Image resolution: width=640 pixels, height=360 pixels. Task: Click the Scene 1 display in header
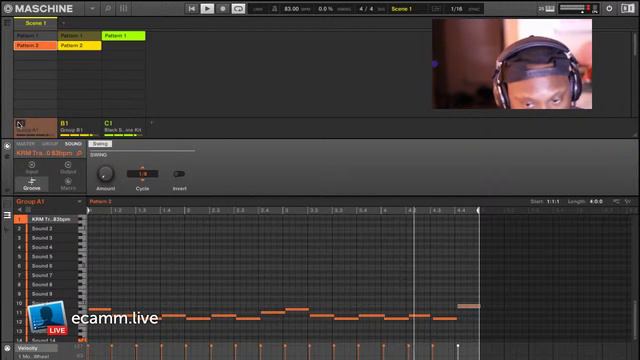click(x=402, y=9)
